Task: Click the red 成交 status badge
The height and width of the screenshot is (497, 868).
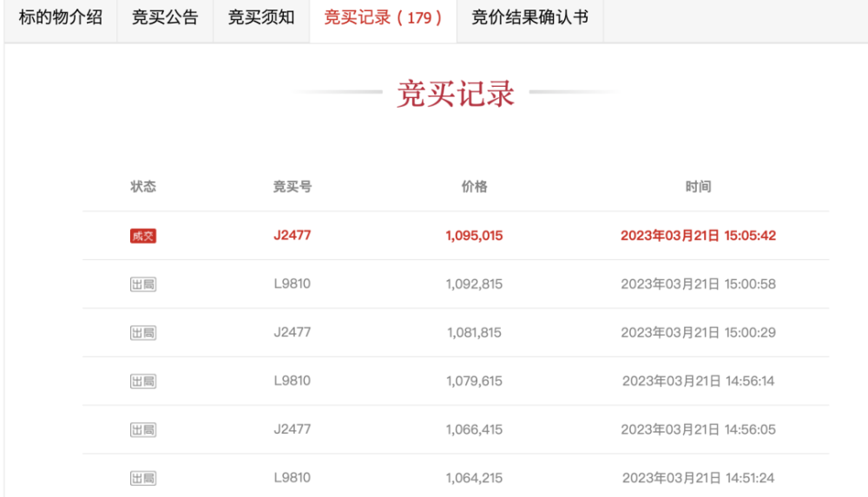Action: pos(143,236)
